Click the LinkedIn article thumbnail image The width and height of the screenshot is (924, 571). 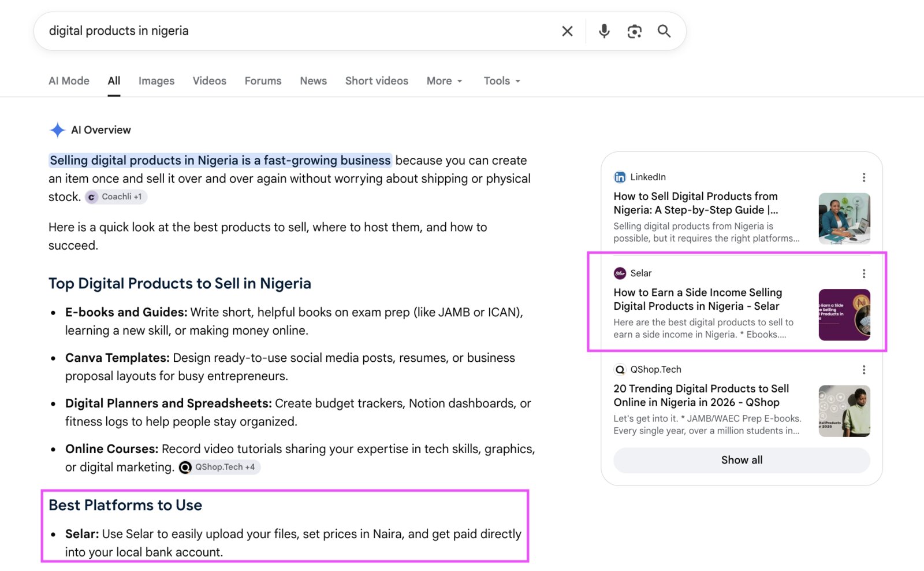[x=844, y=218]
